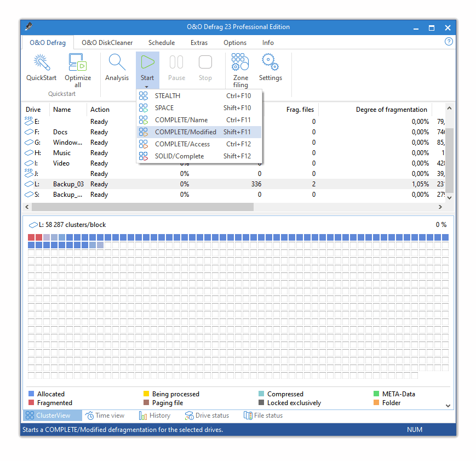Switch to Time view

pos(105,416)
